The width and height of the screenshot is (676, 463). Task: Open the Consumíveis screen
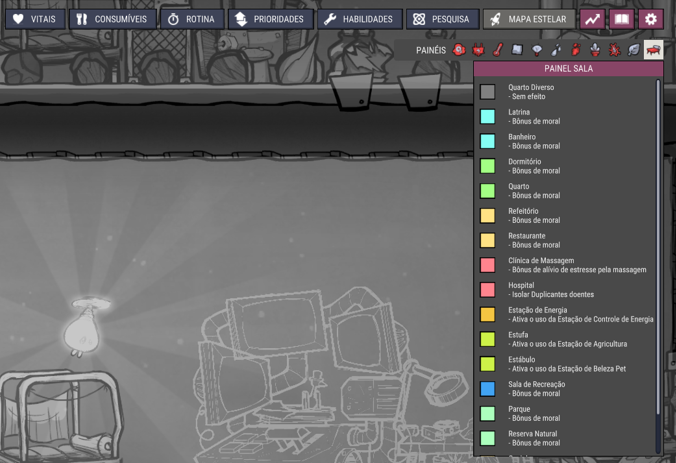(x=113, y=19)
